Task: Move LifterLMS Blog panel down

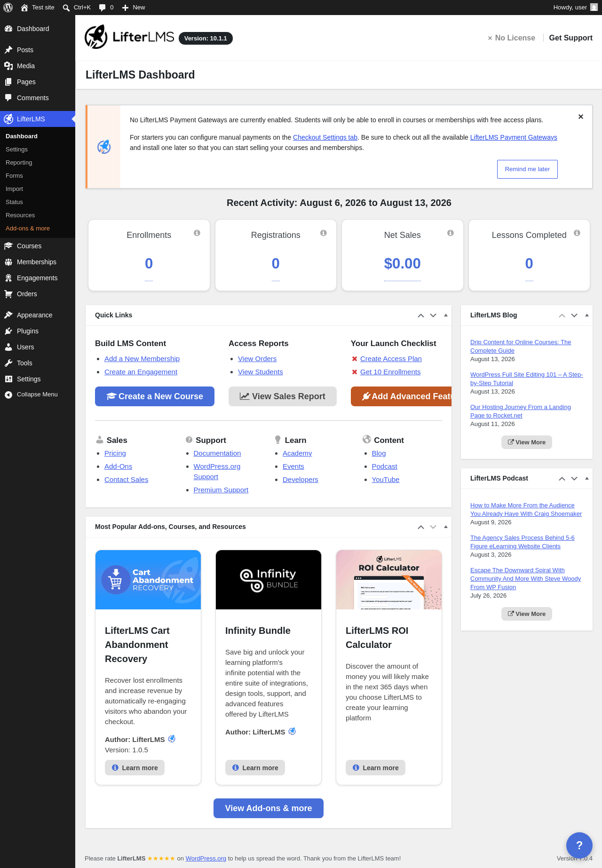Action: coord(574,316)
